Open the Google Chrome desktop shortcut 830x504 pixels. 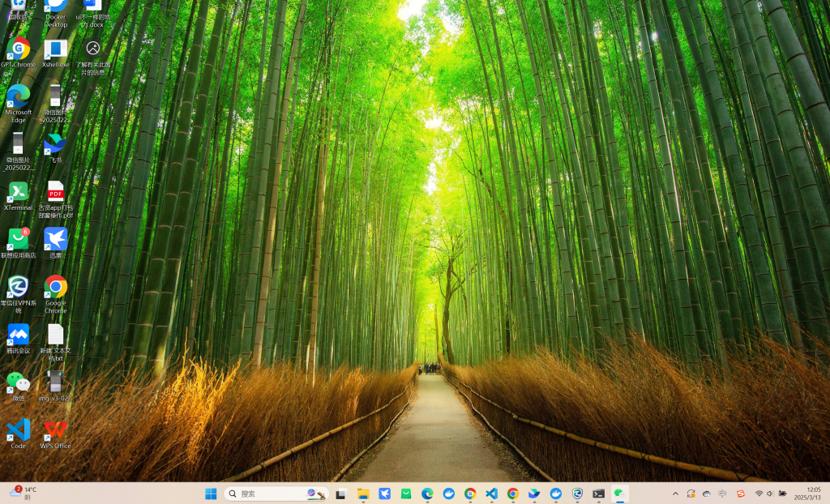point(55,287)
